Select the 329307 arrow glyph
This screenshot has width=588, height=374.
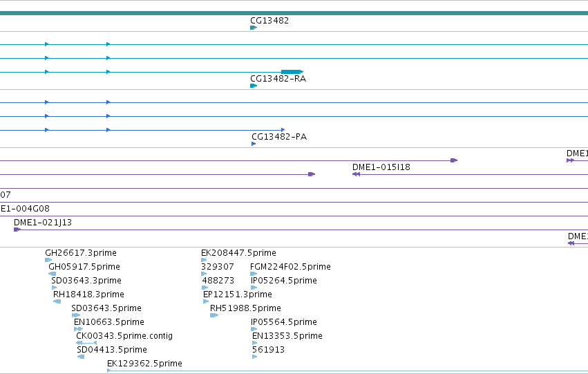[x=204, y=274]
